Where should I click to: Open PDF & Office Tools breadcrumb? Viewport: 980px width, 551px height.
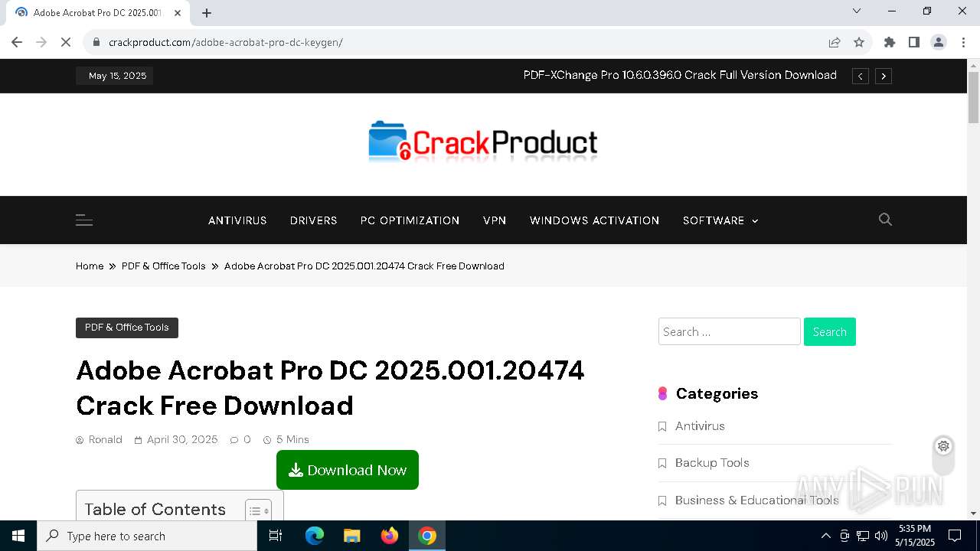(164, 266)
